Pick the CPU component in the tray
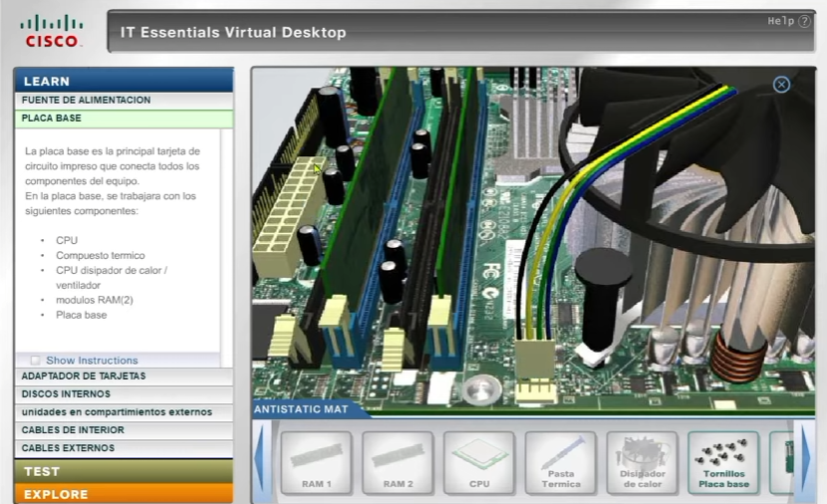 click(479, 463)
